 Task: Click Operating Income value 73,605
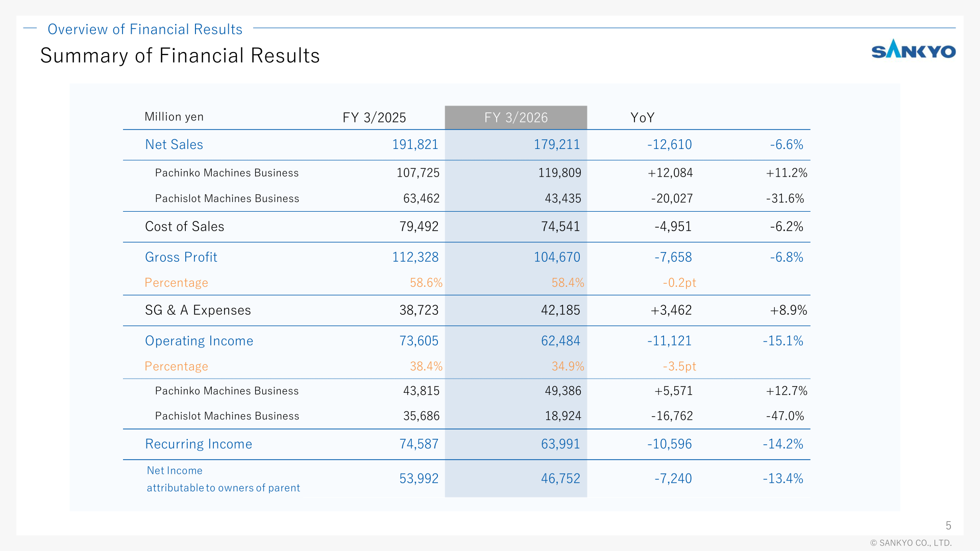tap(419, 341)
